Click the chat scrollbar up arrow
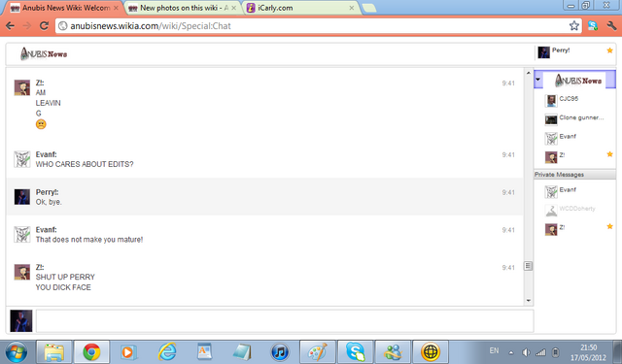This screenshot has width=622, height=364. (528, 73)
